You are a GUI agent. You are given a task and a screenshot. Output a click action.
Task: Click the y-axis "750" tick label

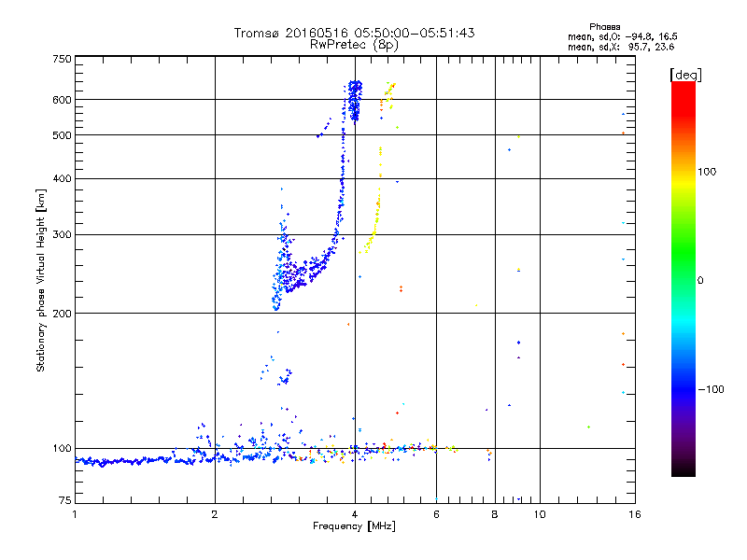(62, 59)
